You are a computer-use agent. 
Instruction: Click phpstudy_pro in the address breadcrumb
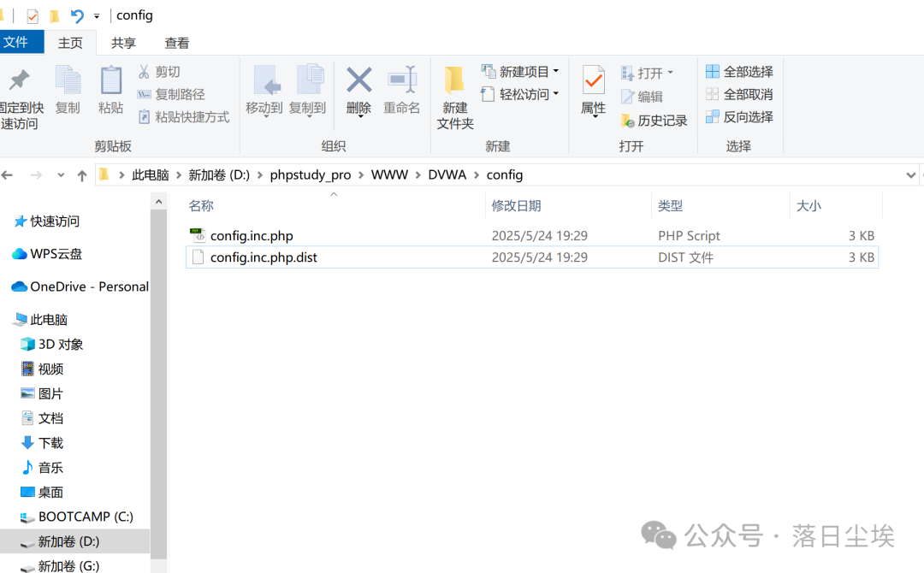pyautogui.click(x=310, y=175)
